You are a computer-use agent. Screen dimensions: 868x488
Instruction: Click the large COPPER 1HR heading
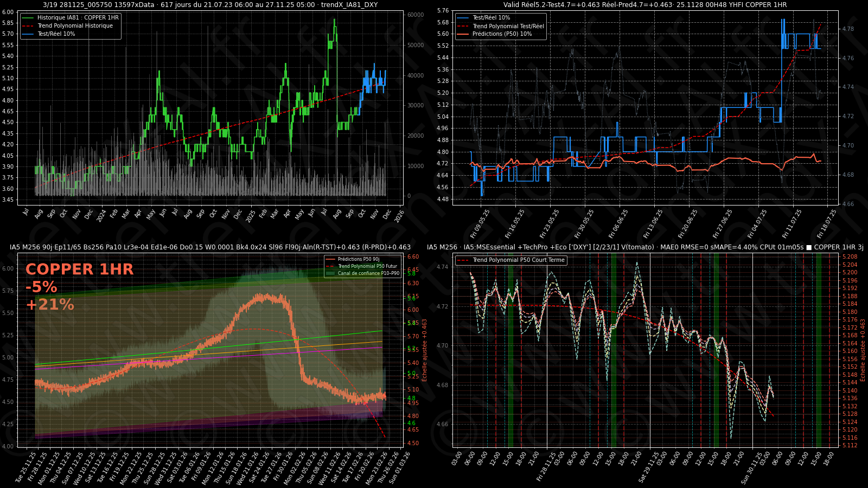79,269
